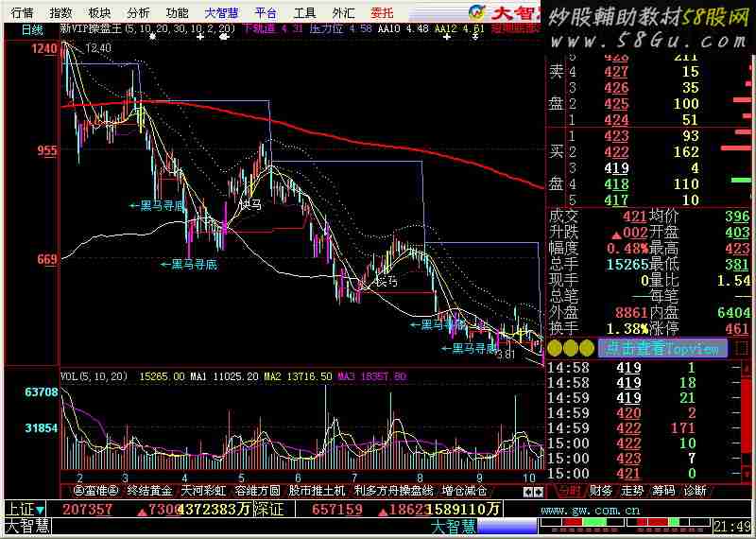
Task: Switch to the red highlighted panel tab
Action: pyautogui.click(x=569, y=491)
